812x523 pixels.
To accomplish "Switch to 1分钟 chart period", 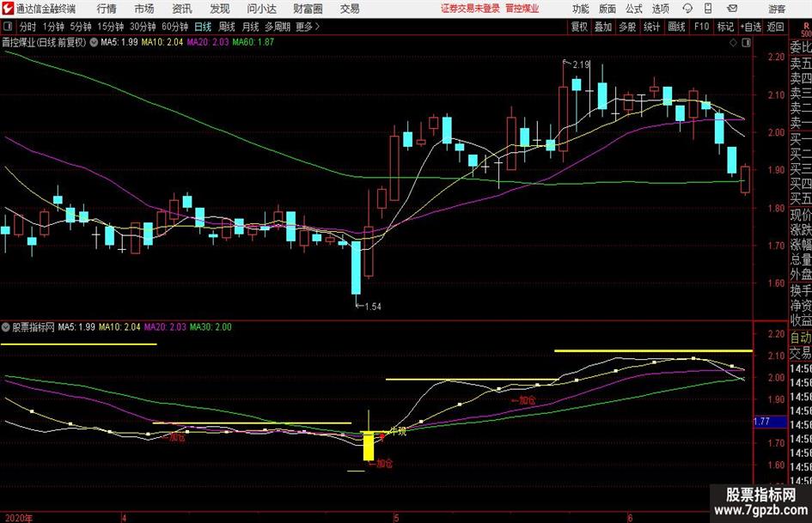I will click(52, 27).
